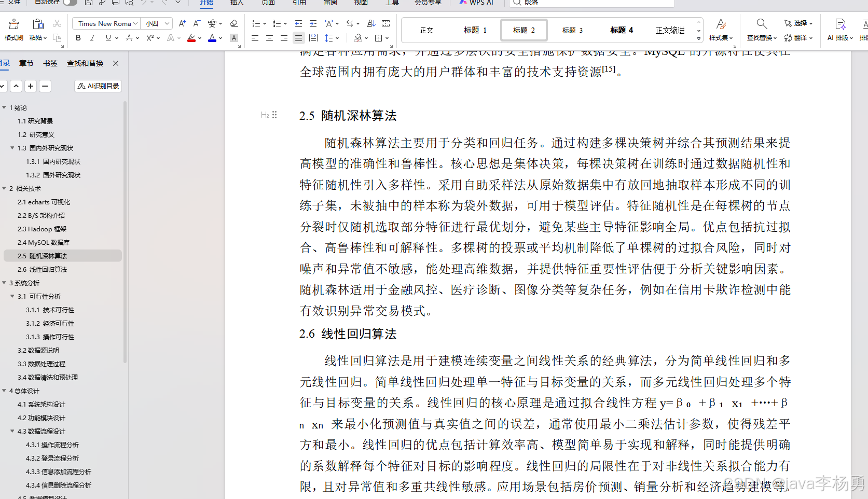The height and width of the screenshot is (499, 868).
Task: Insert bulleted list
Action: (x=256, y=23)
